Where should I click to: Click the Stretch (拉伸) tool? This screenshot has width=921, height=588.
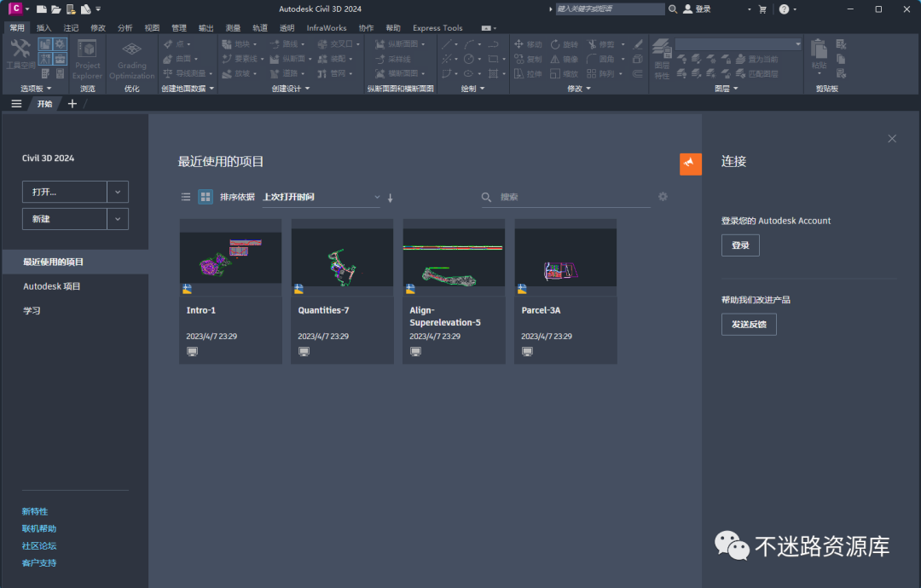coord(528,73)
